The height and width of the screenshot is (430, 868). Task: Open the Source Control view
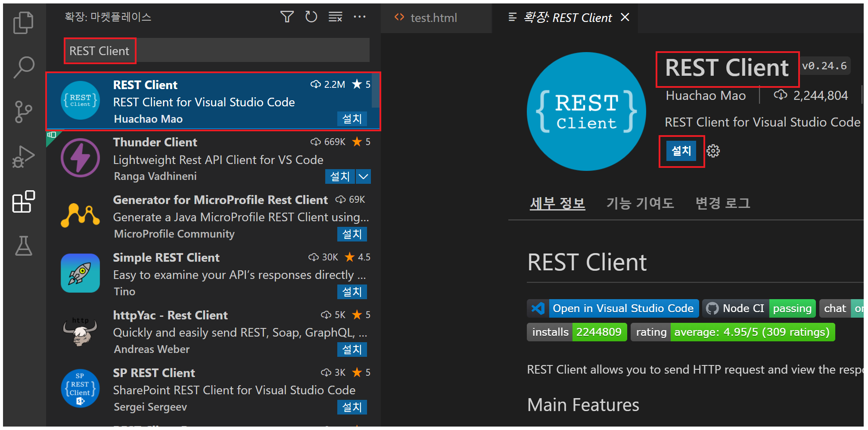[24, 112]
